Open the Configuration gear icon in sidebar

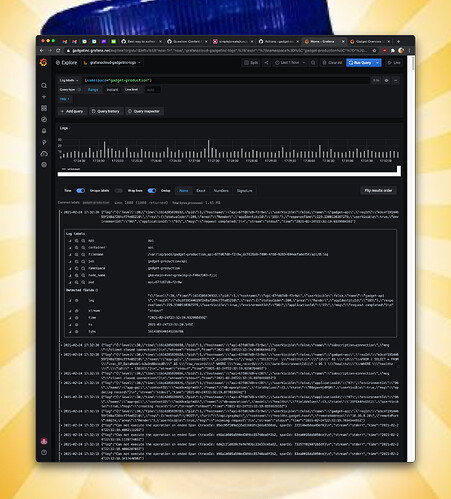(x=44, y=165)
